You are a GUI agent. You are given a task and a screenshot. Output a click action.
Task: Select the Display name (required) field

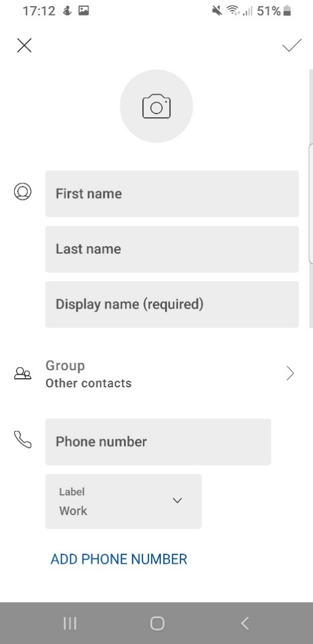[x=172, y=304]
